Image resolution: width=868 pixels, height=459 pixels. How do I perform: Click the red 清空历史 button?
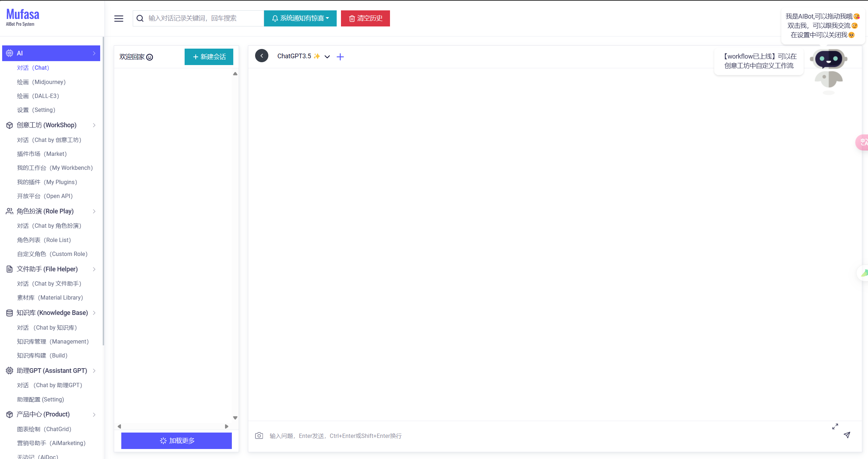(x=365, y=18)
